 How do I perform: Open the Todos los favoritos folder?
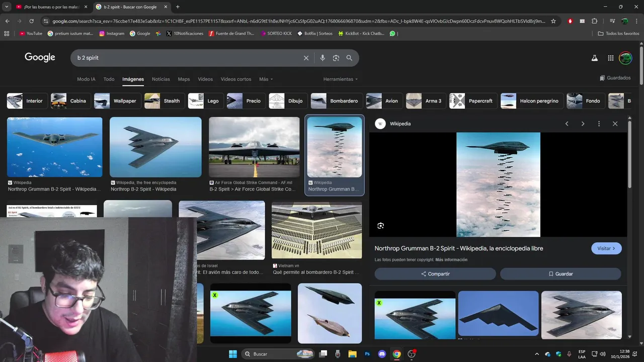tap(618, 33)
